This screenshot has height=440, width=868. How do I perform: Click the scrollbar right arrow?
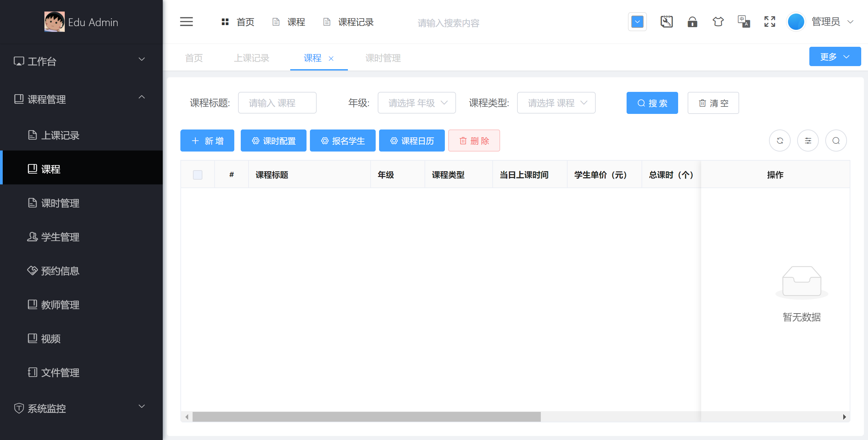[844, 417]
